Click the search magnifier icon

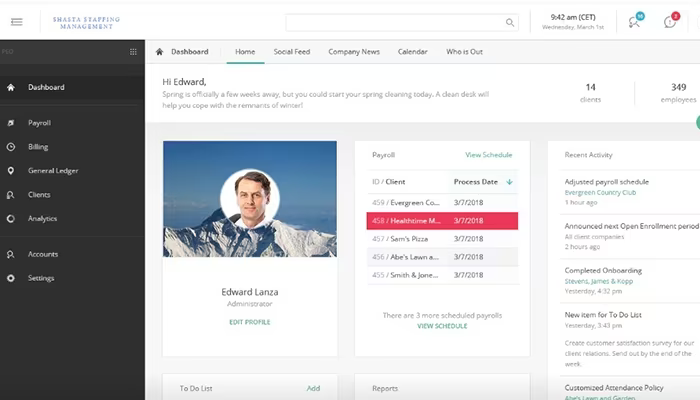point(509,22)
